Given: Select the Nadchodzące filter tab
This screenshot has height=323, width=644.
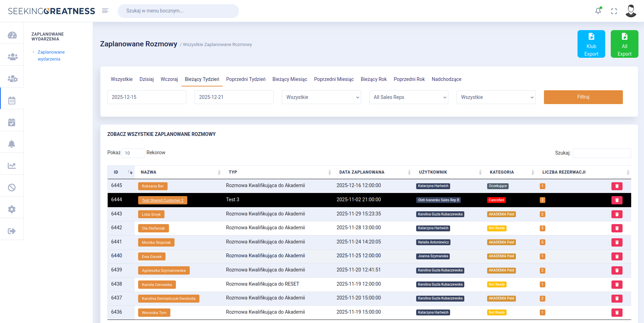Looking at the screenshot, I should click(x=446, y=79).
